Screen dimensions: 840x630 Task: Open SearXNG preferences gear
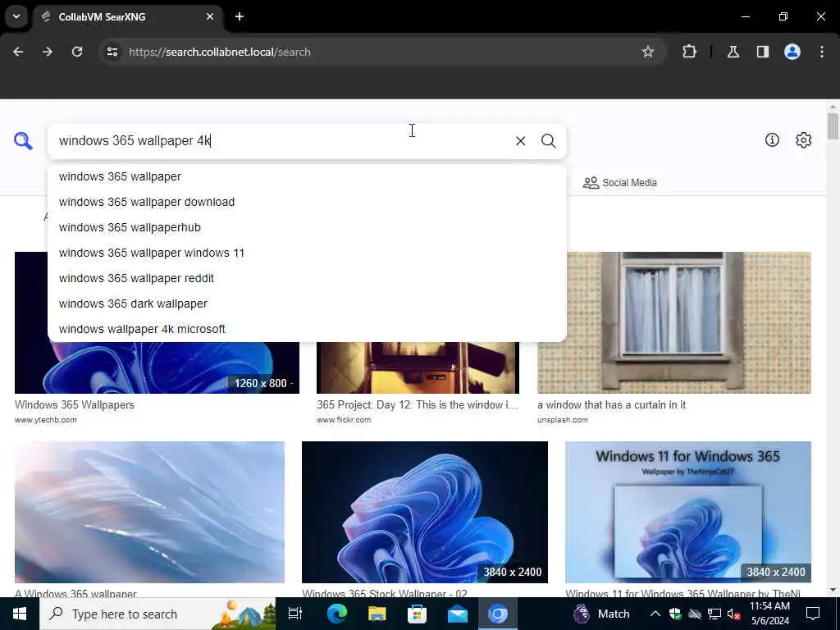click(803, 139)
